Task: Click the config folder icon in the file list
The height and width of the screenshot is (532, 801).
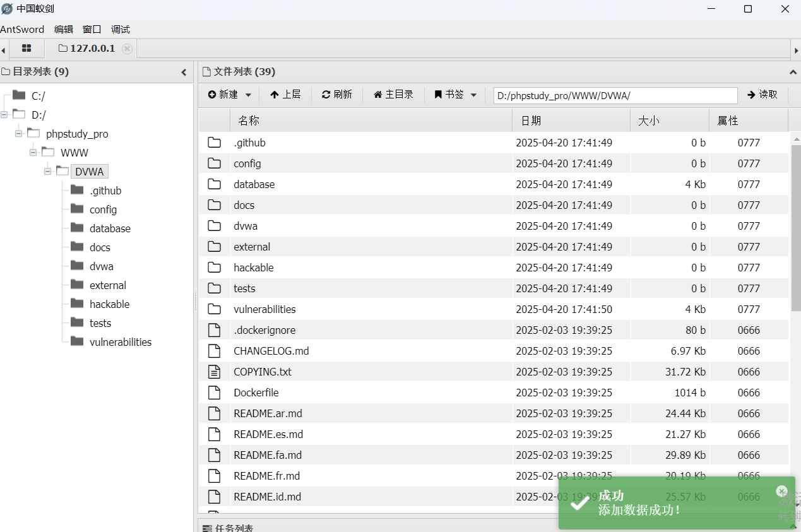Action: tap(215, 163)
